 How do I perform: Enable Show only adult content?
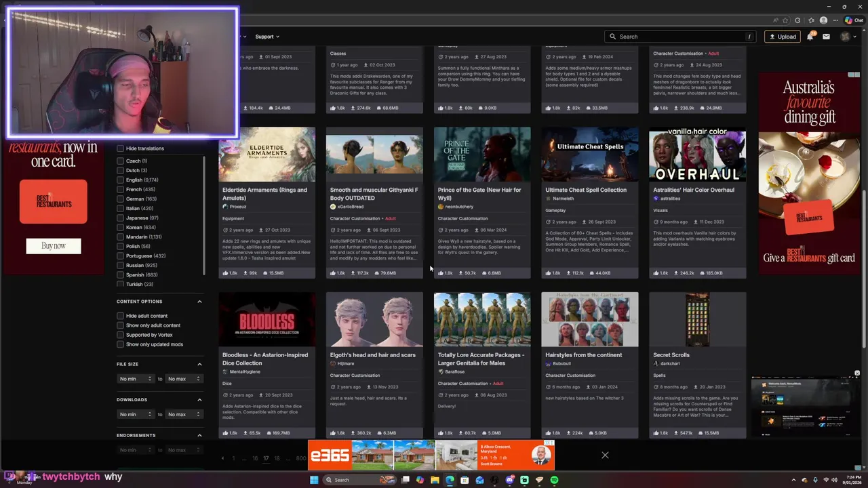click(120, 325)
